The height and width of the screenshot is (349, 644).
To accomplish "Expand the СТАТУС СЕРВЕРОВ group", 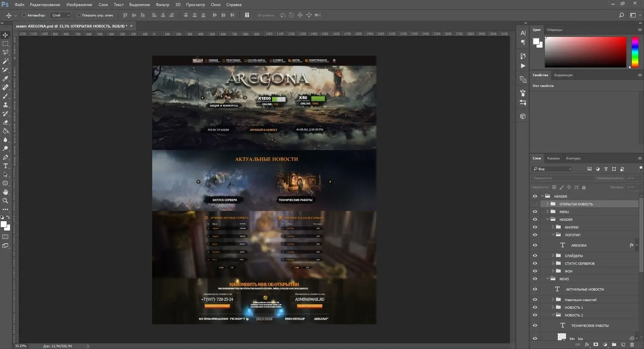I will [x=553, y=263].
